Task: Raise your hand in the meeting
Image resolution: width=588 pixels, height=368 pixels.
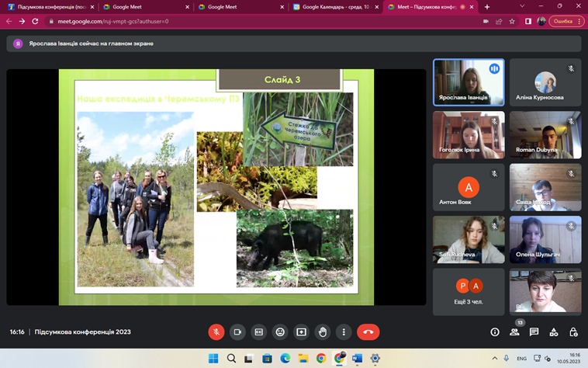Action: (323, 332)
